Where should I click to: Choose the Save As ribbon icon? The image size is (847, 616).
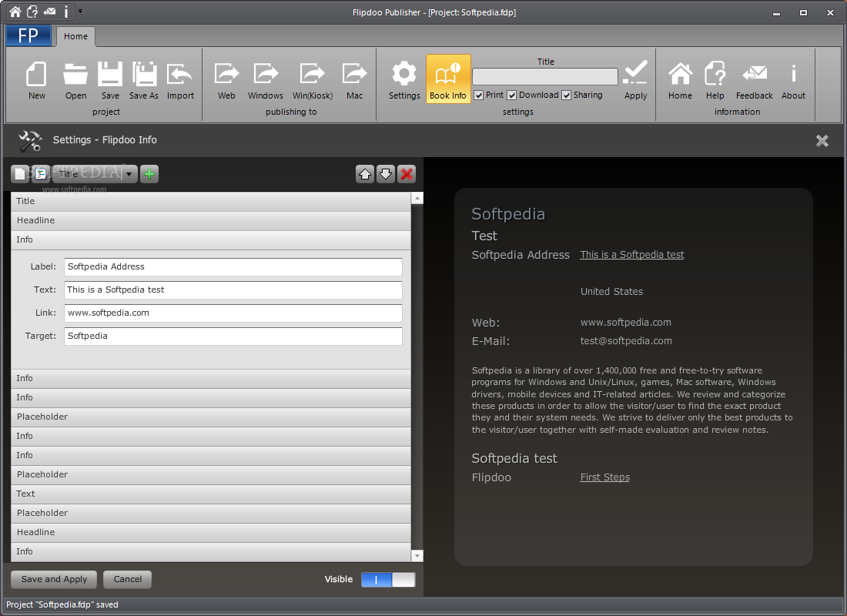click(144, 80)
